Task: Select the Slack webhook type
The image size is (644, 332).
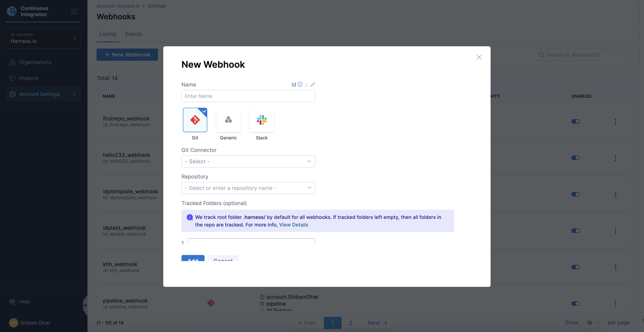Action: pos(261,120)
